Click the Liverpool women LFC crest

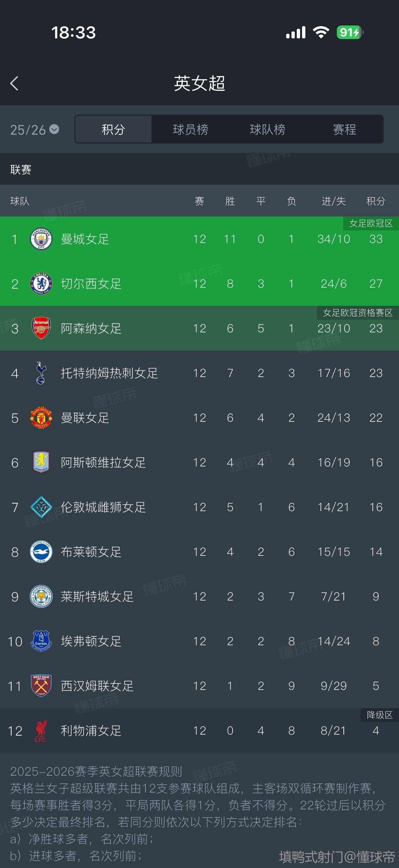[x=41, y=731]
